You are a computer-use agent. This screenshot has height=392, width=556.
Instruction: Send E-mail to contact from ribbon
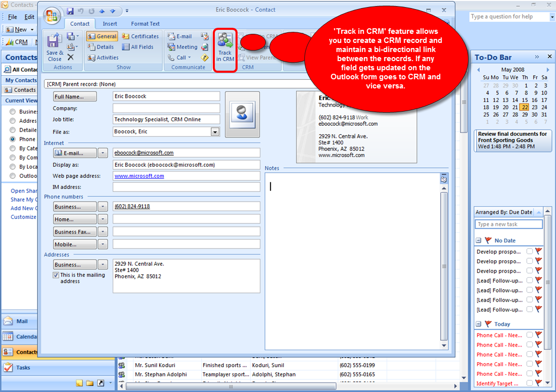click(179, 36)
